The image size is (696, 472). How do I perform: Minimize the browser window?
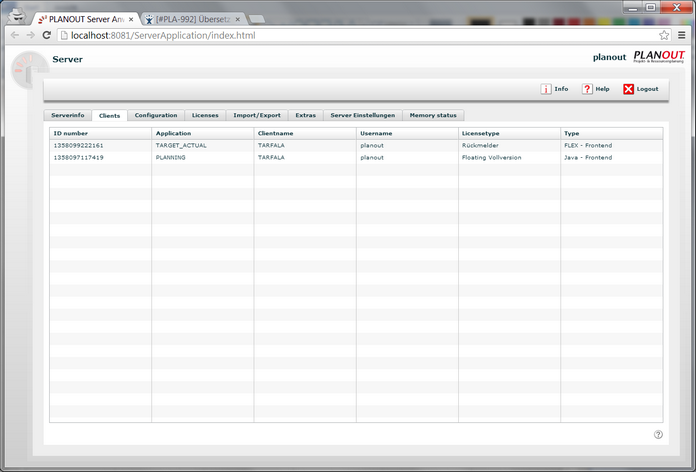point(633,8)
